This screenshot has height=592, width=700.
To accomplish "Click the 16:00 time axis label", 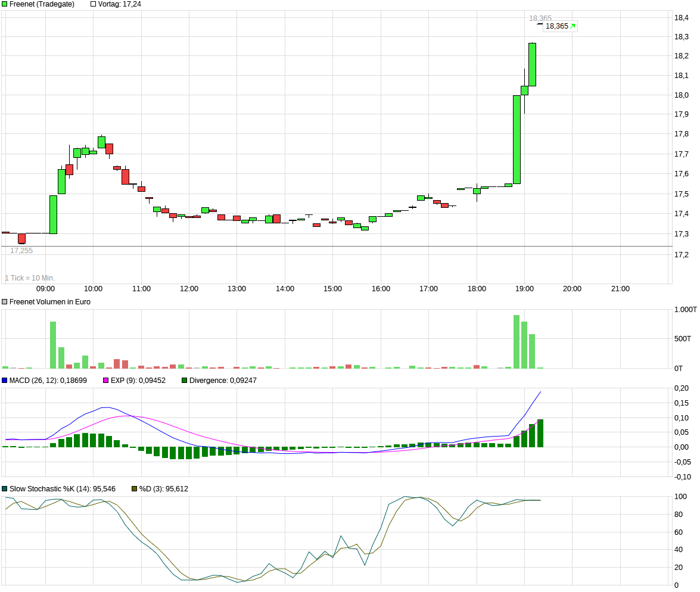I will coord(381,289).
